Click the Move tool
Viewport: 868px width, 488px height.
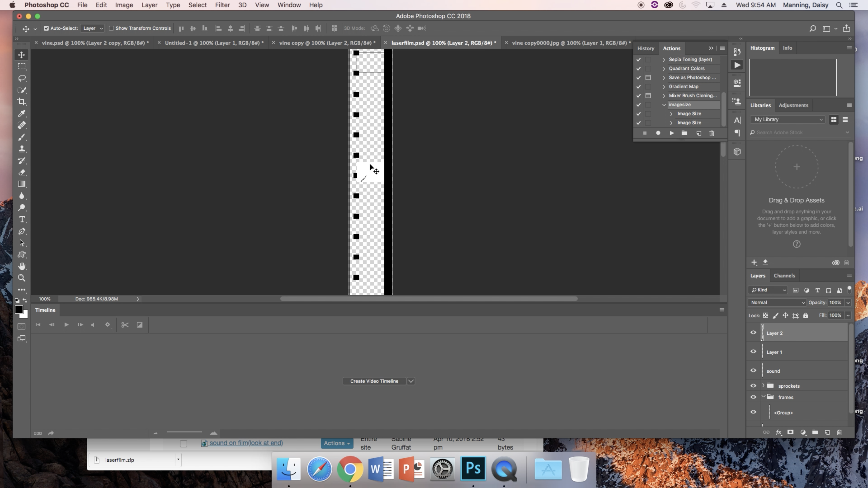[21, 54]
